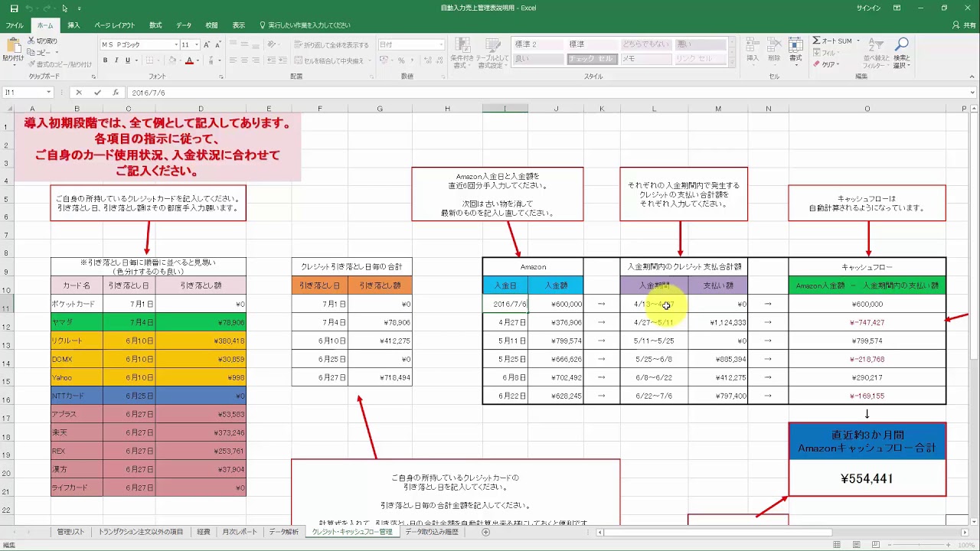The width and height of the screenshot is (980, 551).
Task: Open the 日付 number format dropdown
Action: point(441,44)
